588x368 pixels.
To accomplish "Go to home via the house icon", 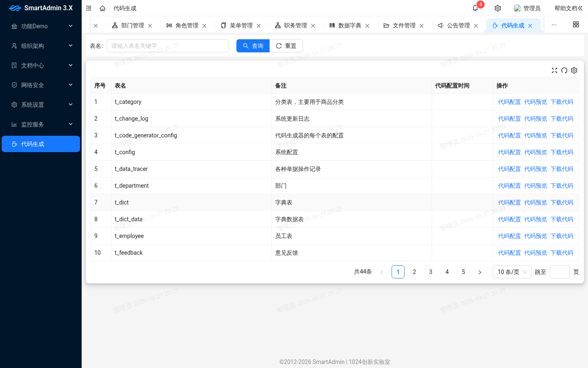I will click(x=102, y=8).
